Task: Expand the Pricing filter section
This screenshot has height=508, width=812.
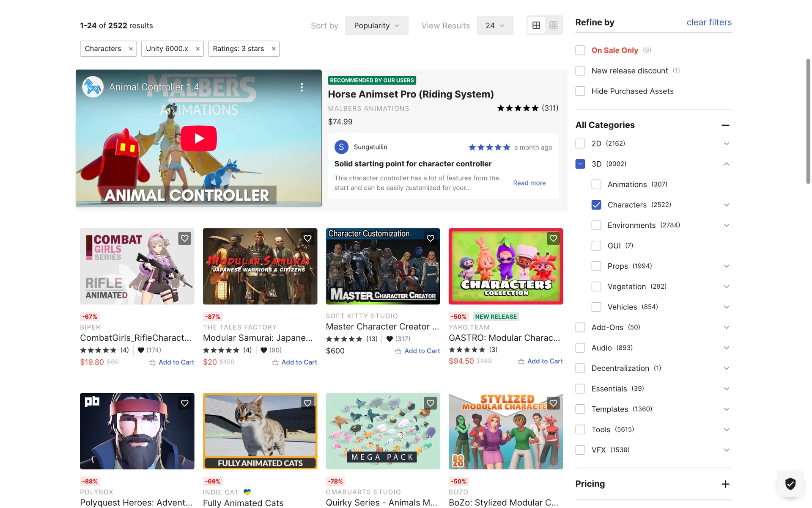Action: pyautogui.click(x=725, y=484)
